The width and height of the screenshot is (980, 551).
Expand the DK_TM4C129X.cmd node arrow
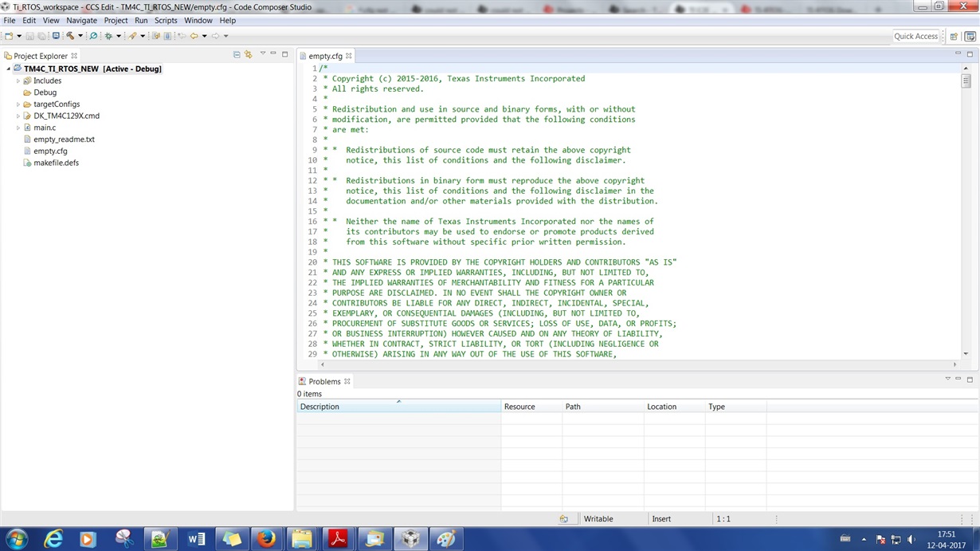tap(18, 116)
